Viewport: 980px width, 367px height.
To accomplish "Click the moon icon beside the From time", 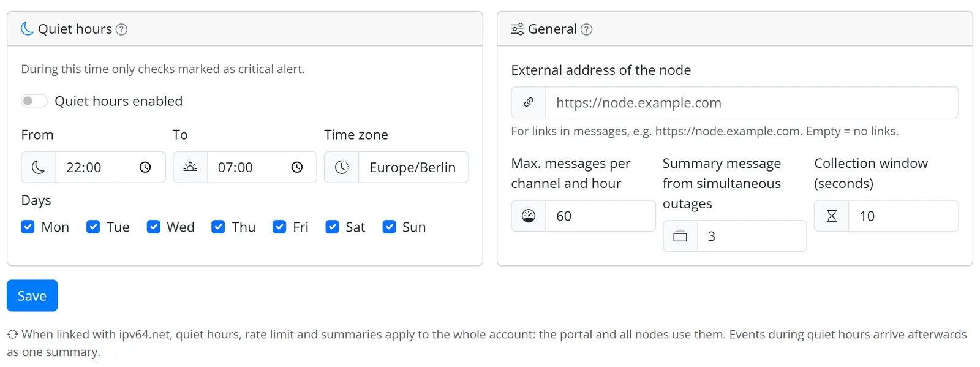I will tap(39, 167).
